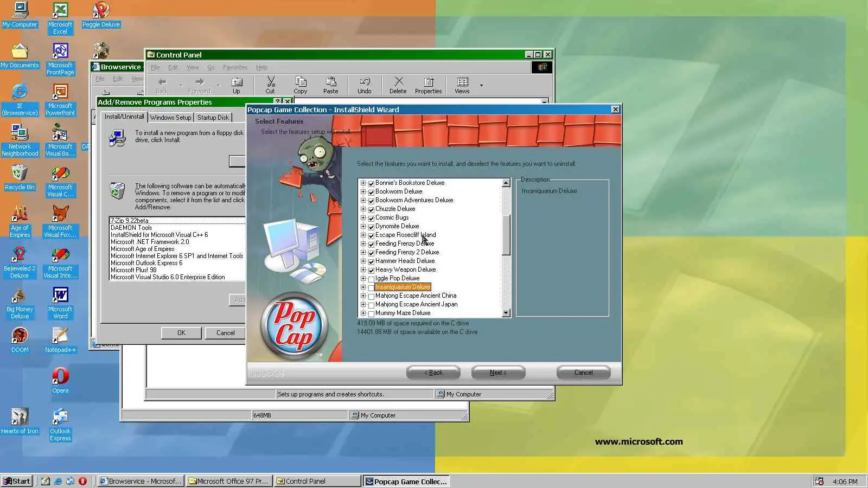868x488 pixels.
Task: Uncheck the Dynomite Deluxe checkbox
Action: pyautogui.click(x=372, y=227)
